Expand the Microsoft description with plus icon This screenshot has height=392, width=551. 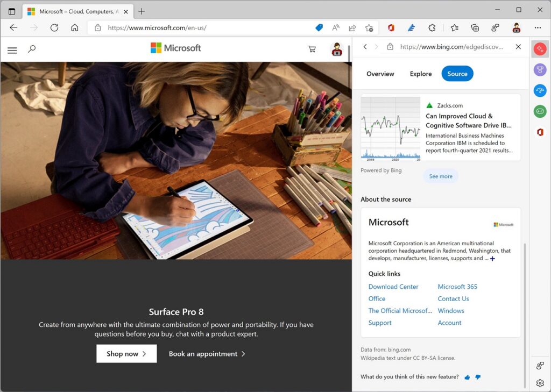(x=492, y=259)
